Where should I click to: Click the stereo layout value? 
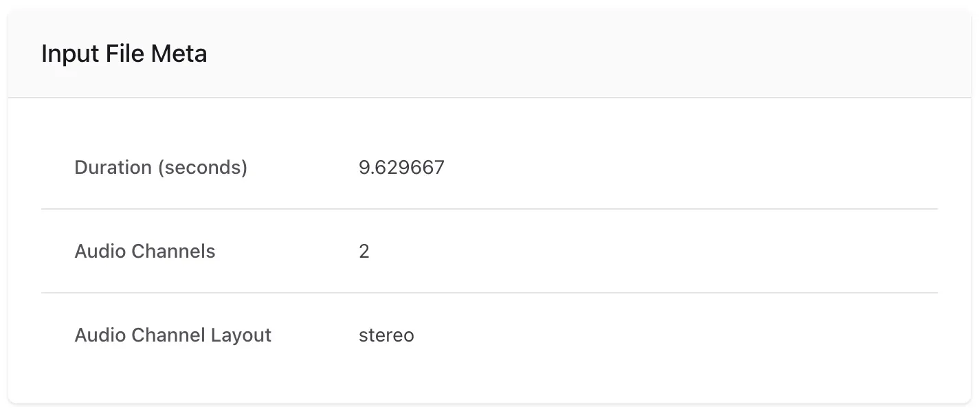[x=386, y=335]
